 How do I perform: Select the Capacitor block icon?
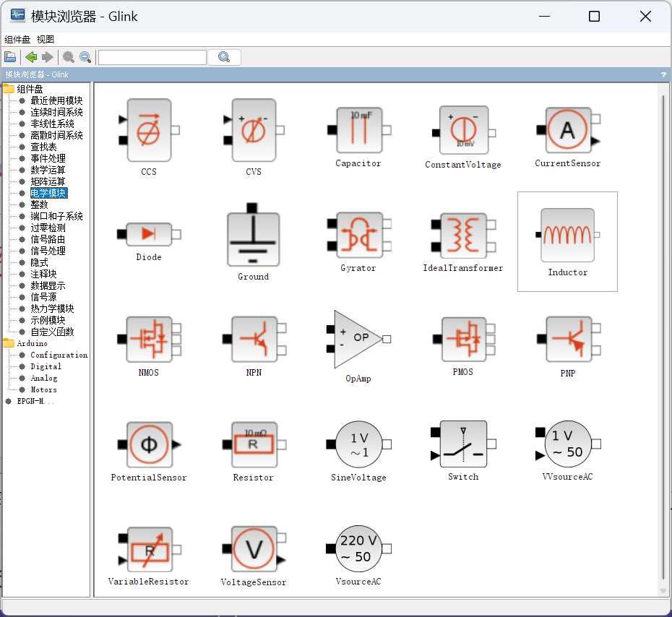[358, 130]
